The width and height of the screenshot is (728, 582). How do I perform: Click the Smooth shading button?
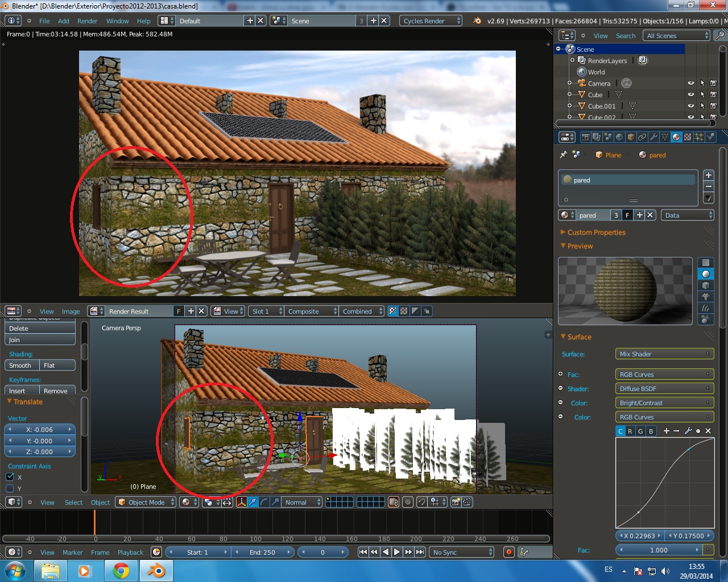(22, 365)
